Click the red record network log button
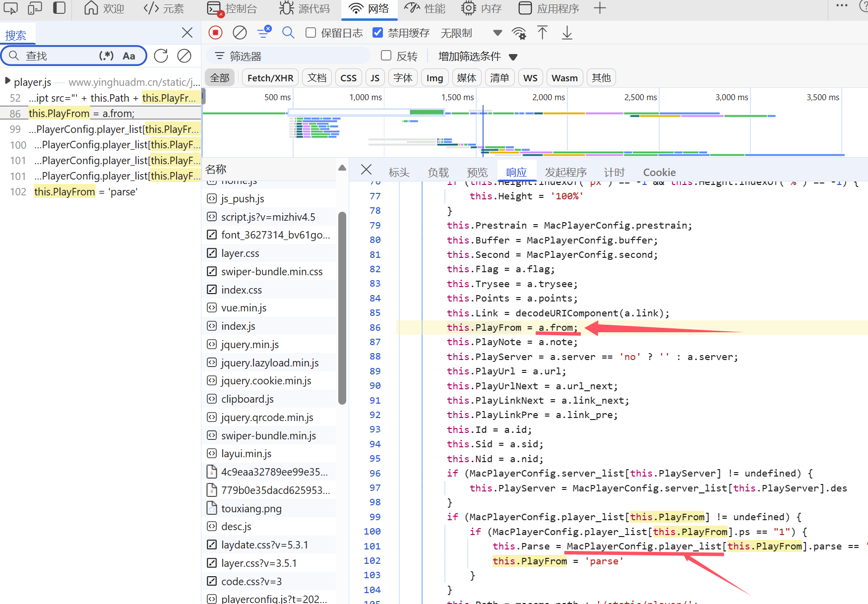This screenshot has height=604, width=868. pos(215,33)
